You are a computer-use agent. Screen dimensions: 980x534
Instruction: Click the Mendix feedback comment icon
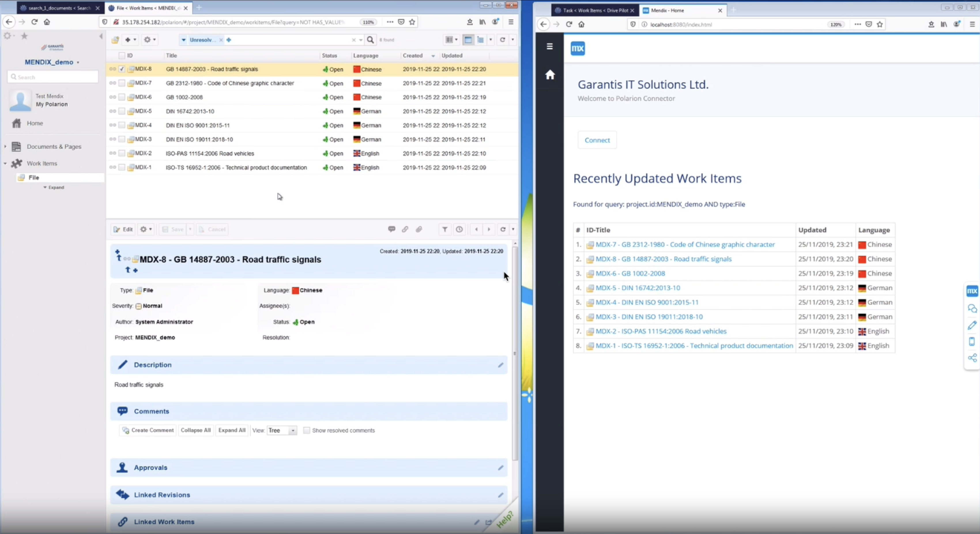[x=972, y=308]
